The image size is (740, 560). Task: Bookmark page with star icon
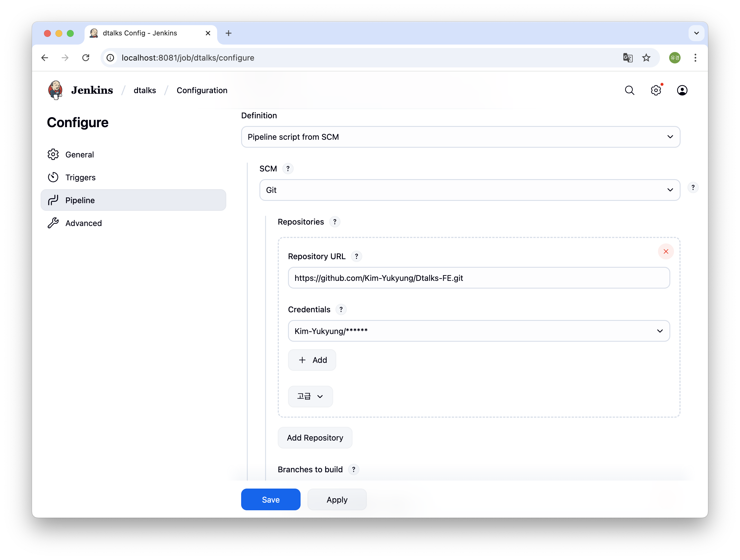[x=646, y=58]
